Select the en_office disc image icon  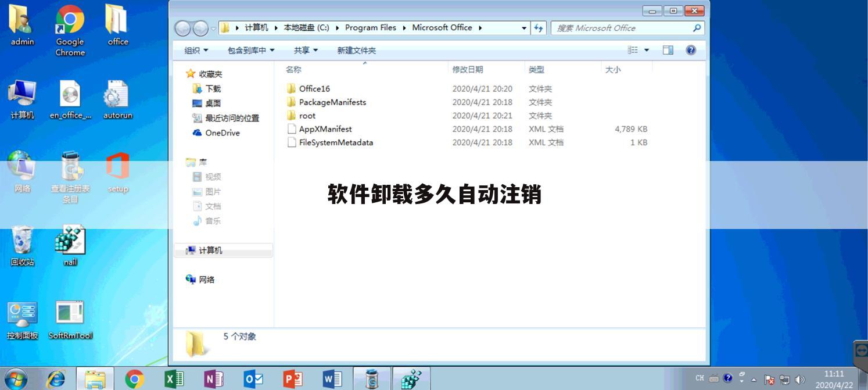point(70,99)
